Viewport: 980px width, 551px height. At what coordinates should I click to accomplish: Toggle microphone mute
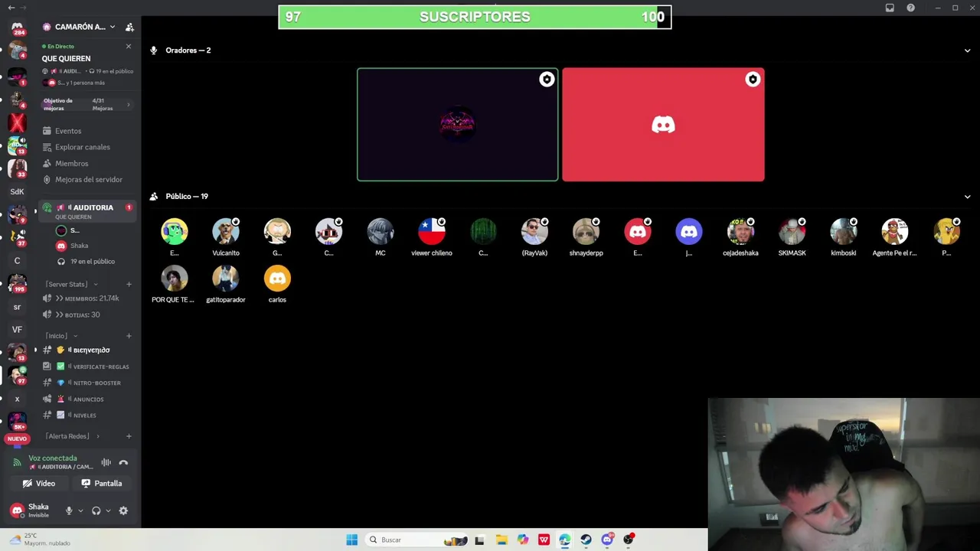(x=69, y=510)
